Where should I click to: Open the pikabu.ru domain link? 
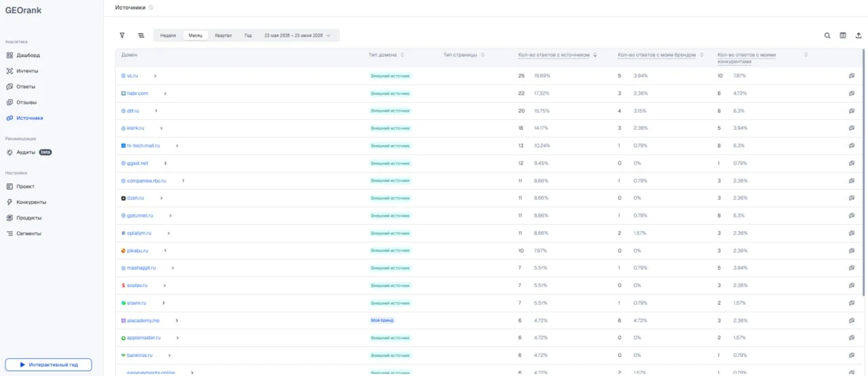point(138,251)
